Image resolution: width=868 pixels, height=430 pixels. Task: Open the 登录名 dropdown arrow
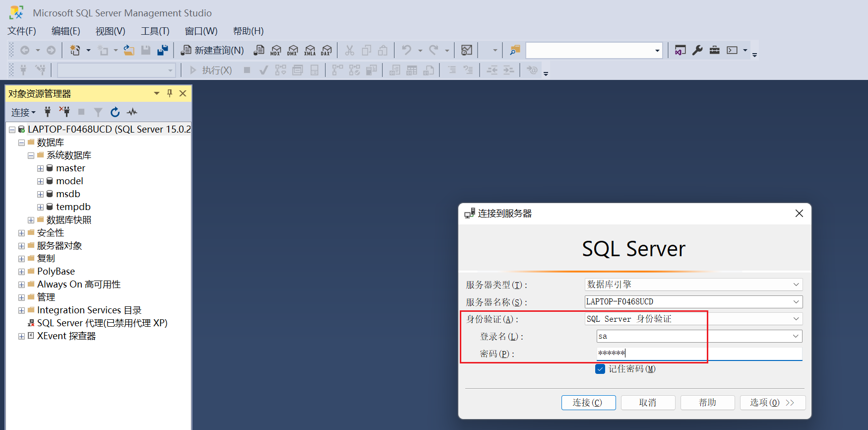pyautogui.click(x=796, y=336)
